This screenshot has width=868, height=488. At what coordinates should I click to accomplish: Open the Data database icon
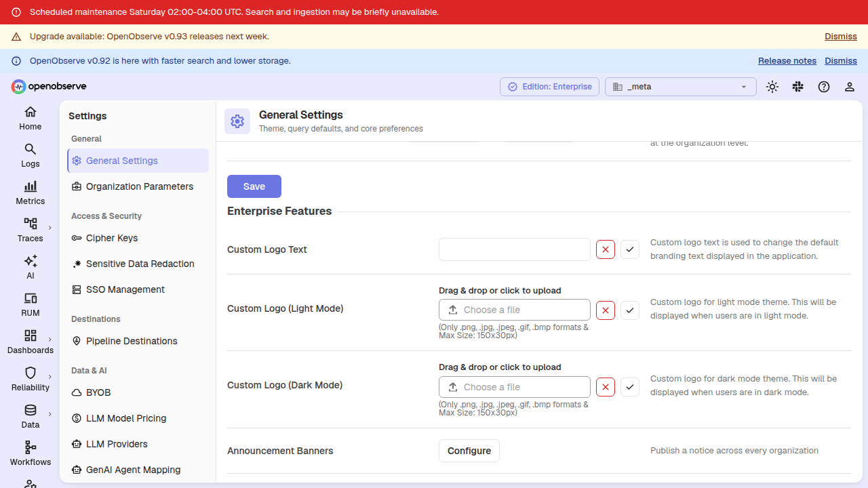pyautogui.click(x=31, y=410)
